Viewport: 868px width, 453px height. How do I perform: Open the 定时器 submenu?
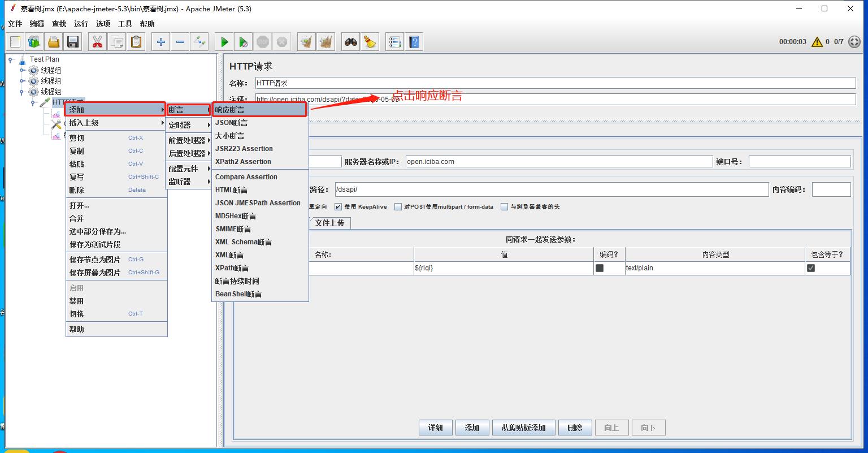tap(189, 125)
